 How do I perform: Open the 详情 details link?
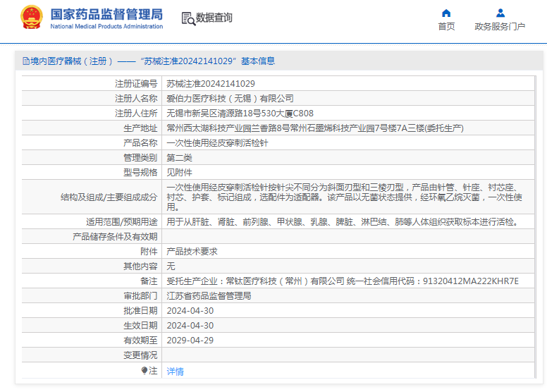tap(175, 371)
